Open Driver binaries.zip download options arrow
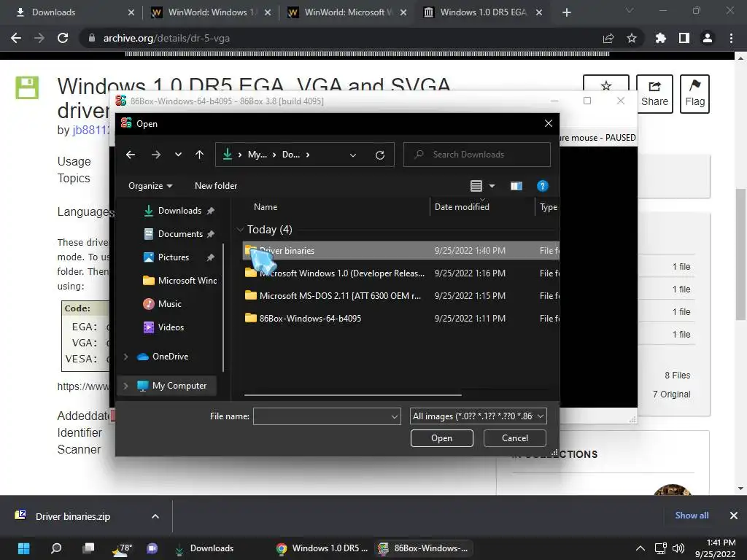The height and width of the screenshot is (560, 747). (155, 516)
